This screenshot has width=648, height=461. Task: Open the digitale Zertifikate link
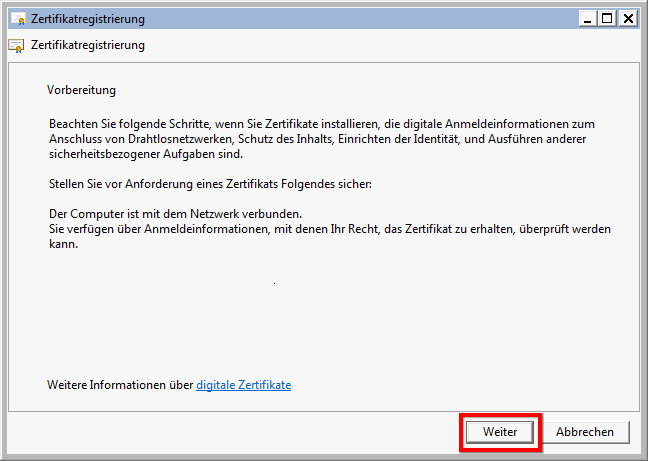coord(243,385)
